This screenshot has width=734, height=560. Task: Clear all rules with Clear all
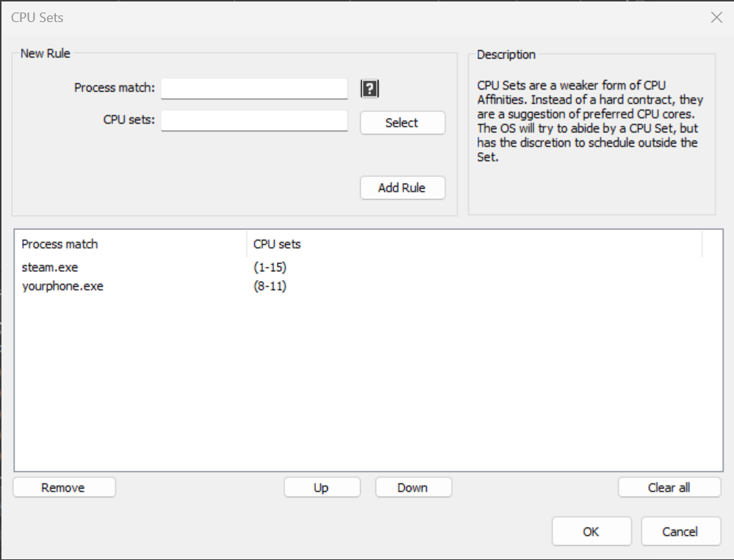pos(669,487)
